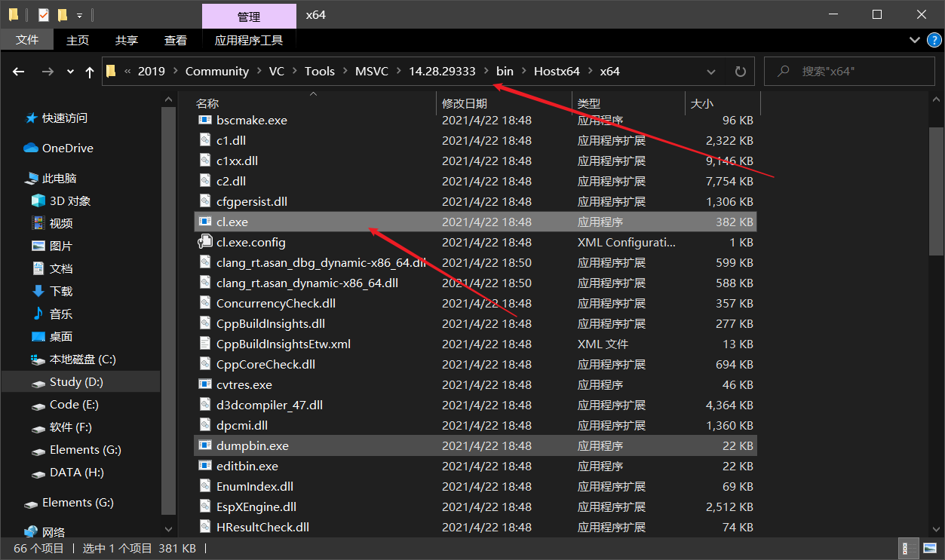Screen dimensions: 945x560
Task: Click the Properties quick access icon
Action: pyautogui.click(x=43, y=14)
